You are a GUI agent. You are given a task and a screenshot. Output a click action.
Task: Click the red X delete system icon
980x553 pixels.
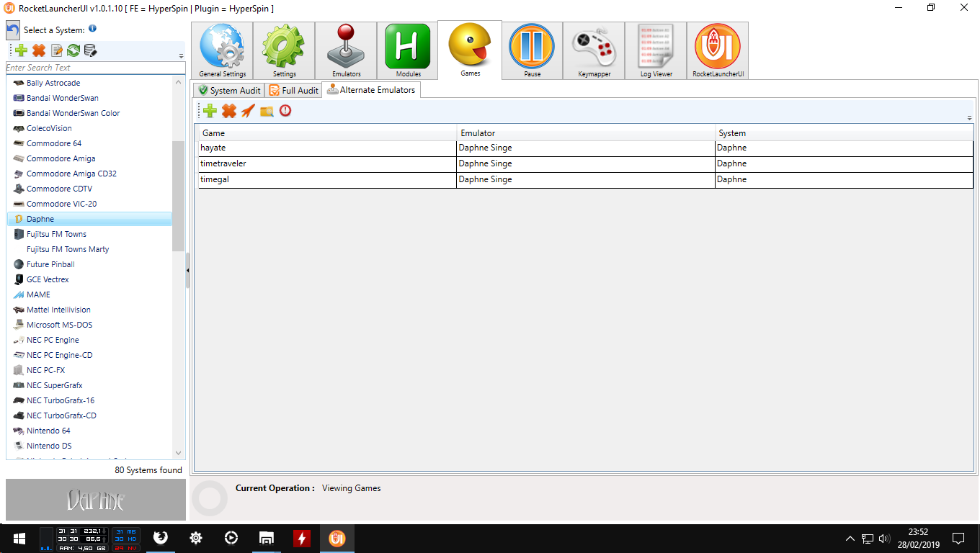tap(39, 50)
